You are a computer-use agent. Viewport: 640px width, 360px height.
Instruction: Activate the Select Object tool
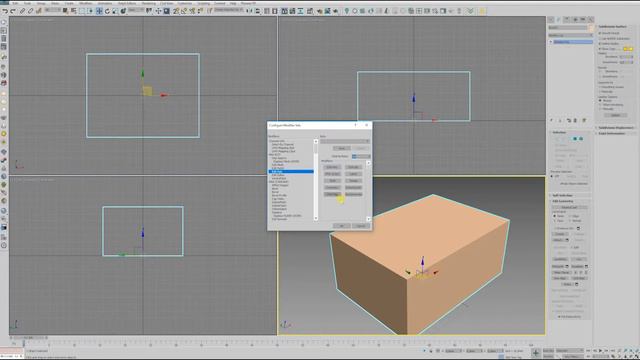65,11
